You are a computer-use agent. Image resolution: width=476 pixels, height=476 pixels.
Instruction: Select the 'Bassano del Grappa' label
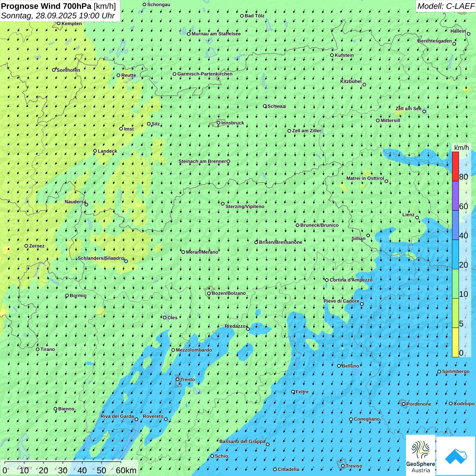[x=242, y=441]
